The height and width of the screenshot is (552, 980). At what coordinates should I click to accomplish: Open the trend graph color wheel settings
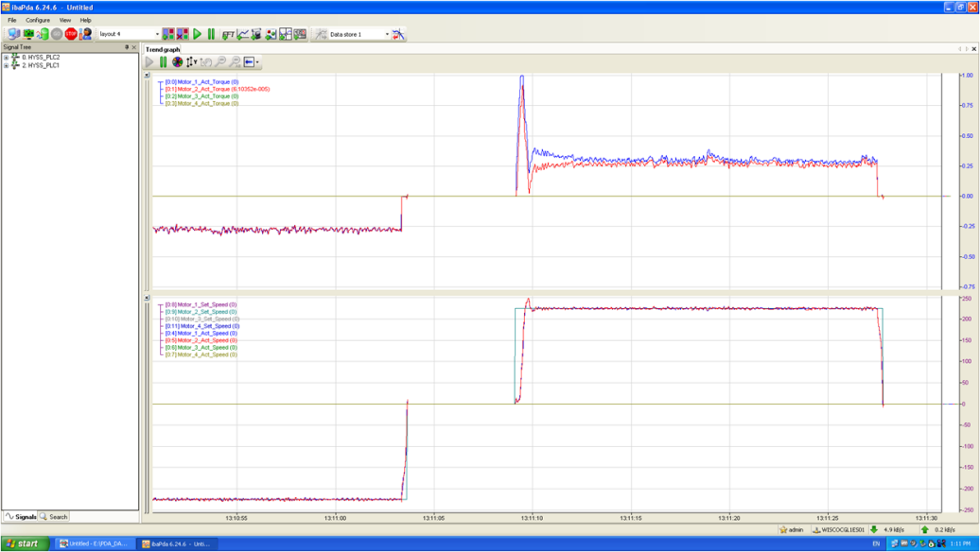point(178,61)
